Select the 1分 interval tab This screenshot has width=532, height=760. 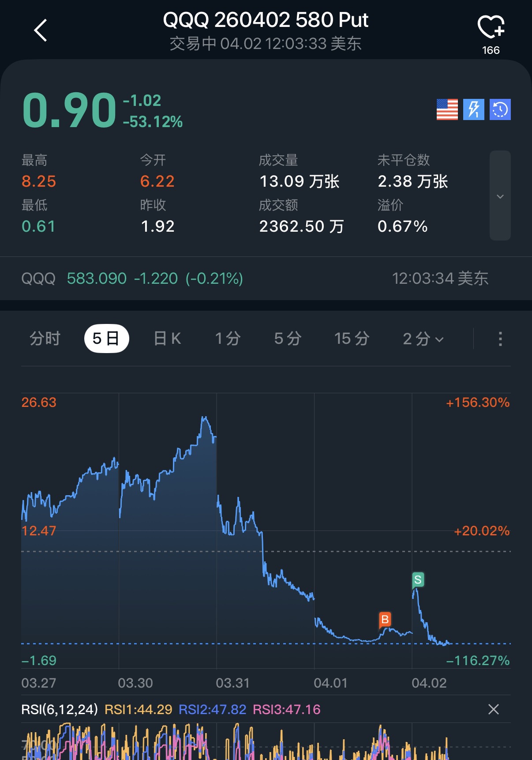228,339
